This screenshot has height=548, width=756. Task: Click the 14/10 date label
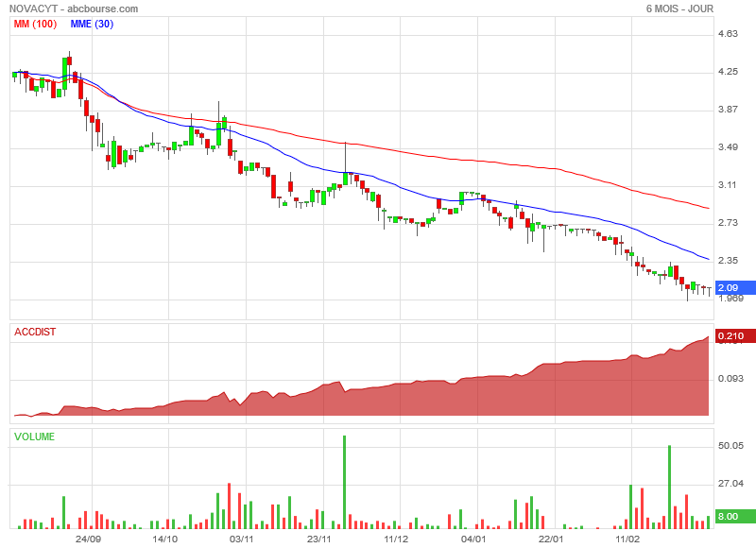click(x=164, y=539)
